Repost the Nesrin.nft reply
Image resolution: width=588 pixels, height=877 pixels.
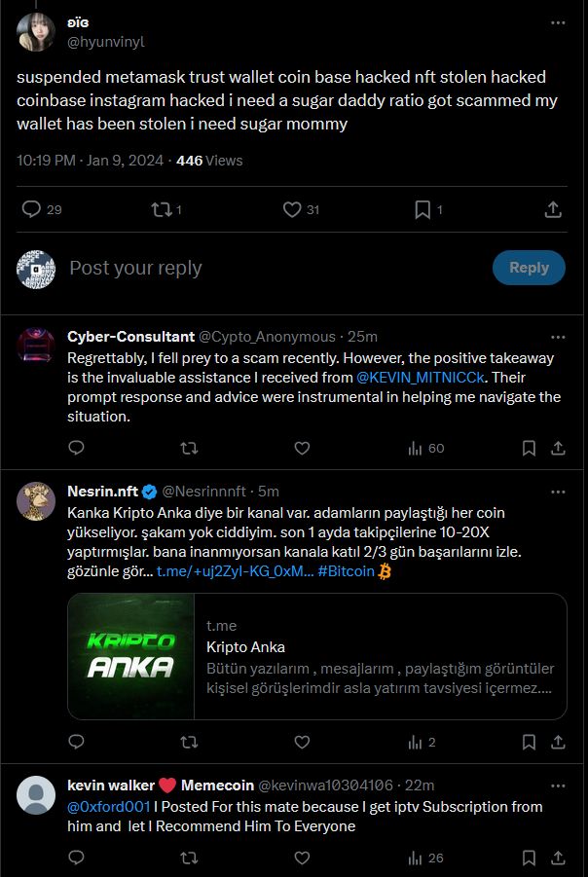[x=190, y=742]
